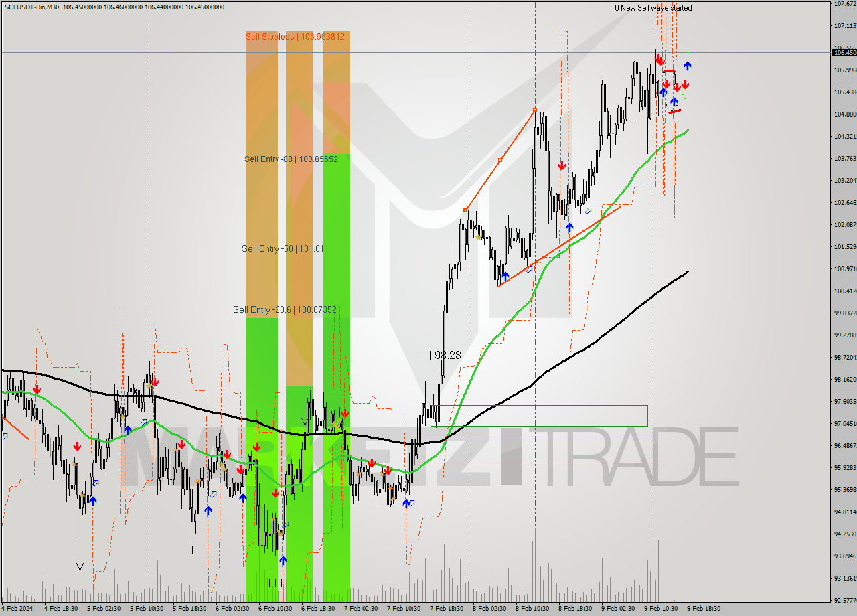Click the '0 New Sell wave started' label

click(x=653, y=8)
